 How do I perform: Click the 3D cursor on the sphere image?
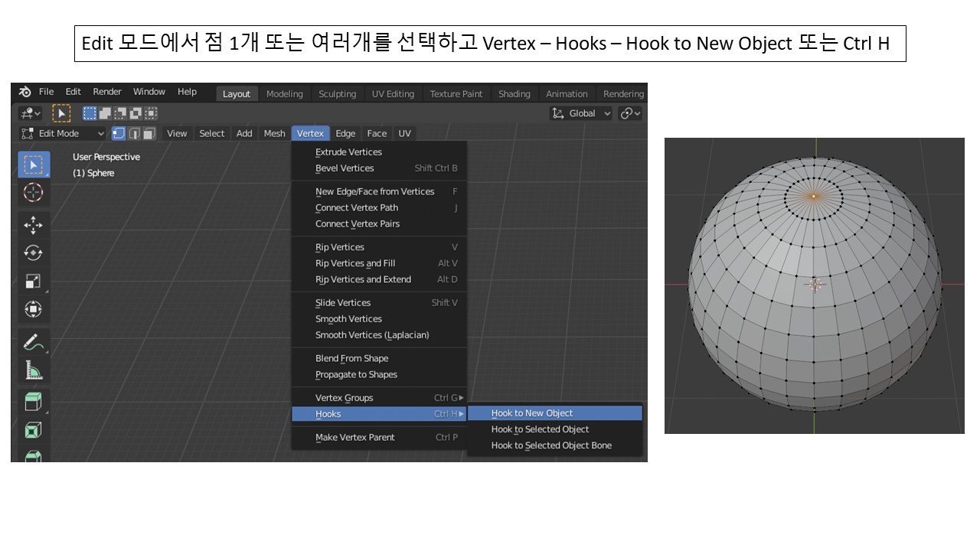tap(815, 284)
